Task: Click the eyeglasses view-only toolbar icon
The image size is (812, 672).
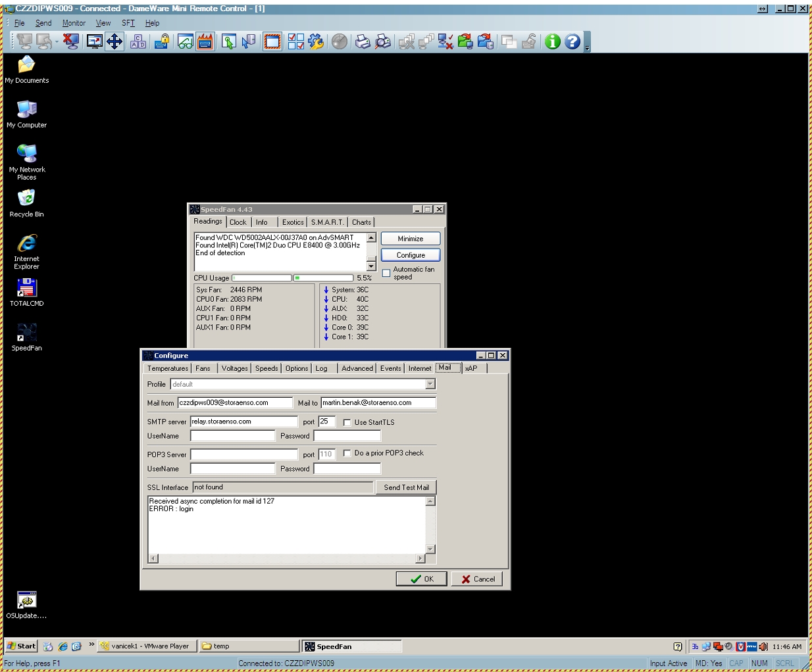Action: pos(186,41)
